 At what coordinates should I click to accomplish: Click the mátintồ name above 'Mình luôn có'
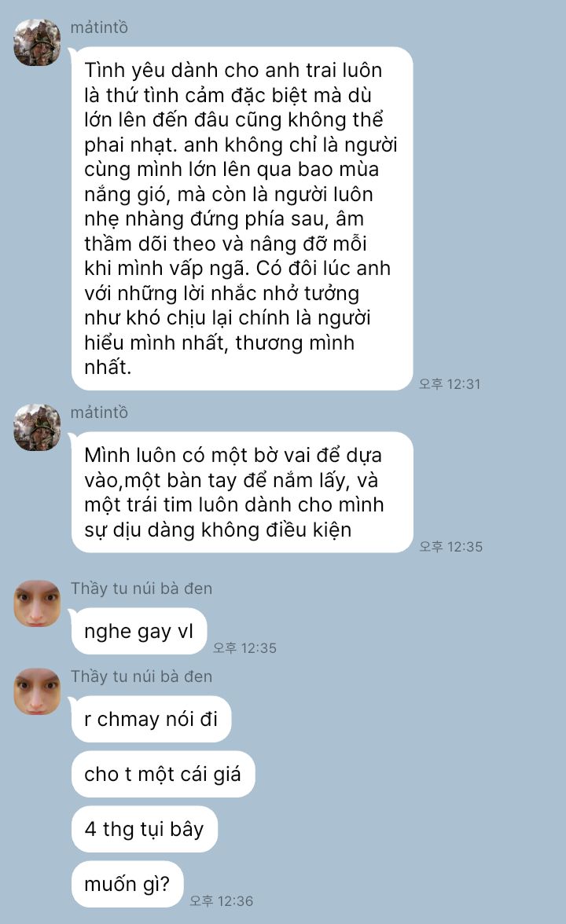99,412
